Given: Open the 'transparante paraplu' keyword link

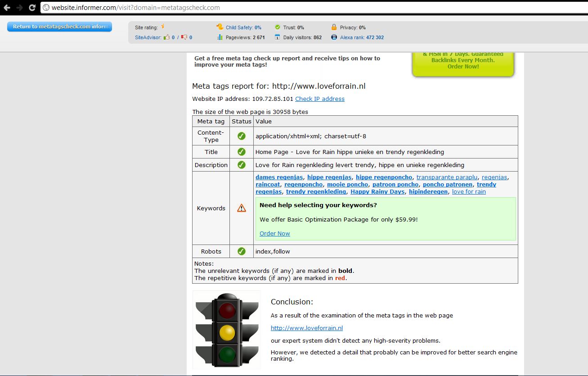Looking at the screenshot, I should (447, 177).
